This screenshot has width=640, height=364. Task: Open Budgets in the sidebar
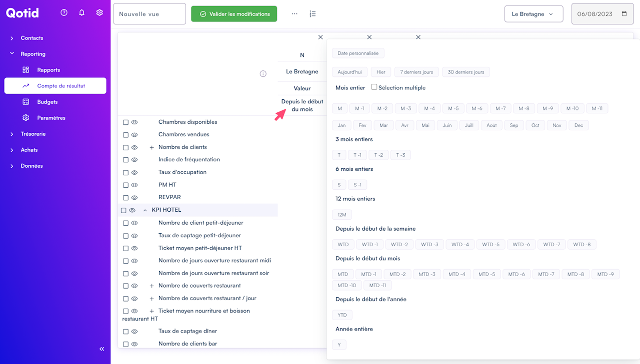(x=47, y=102)
